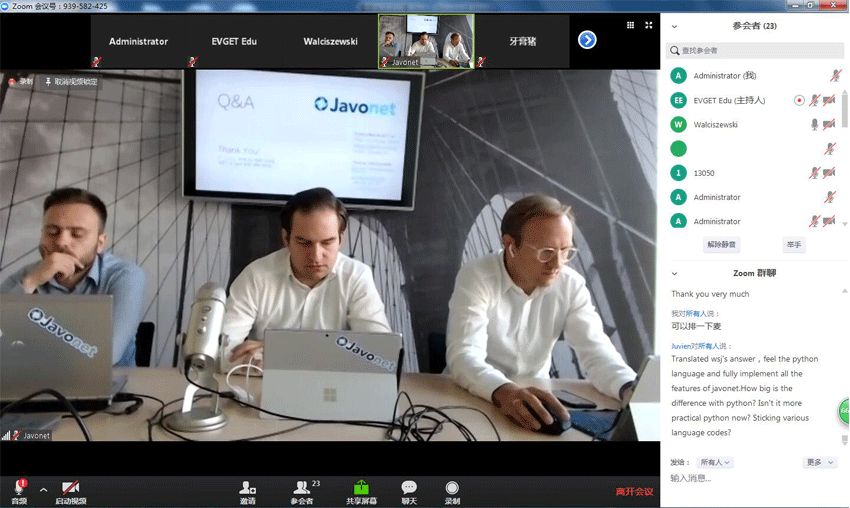Click the Juvien sender name in chat
The width and height of the screenshot is (850, 508).
click(x=681, y=346)
